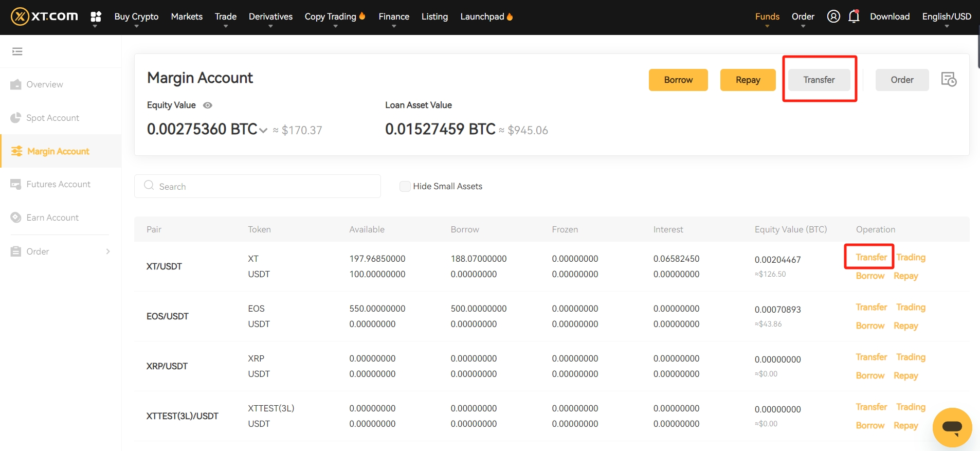Click Borrow for XT/USDT pair
Image resolution: width=980 pixels, height=451 pixels.
(x=870, y=276)
